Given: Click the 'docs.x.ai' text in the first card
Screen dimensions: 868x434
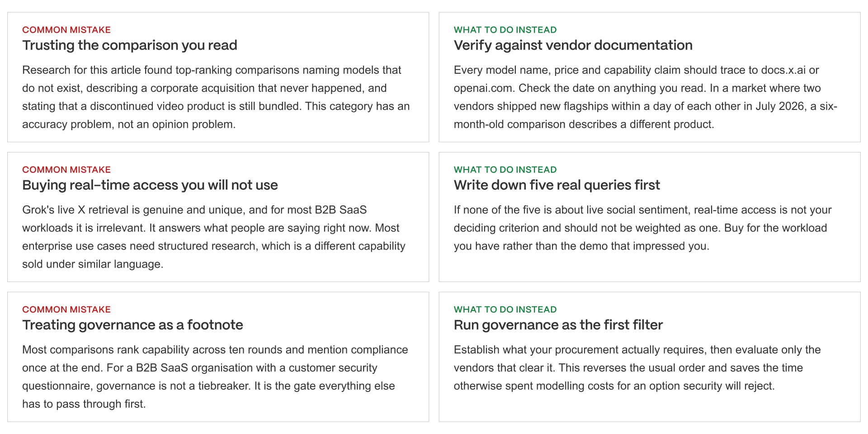Looking at the screenshot, I should [783, 70].
